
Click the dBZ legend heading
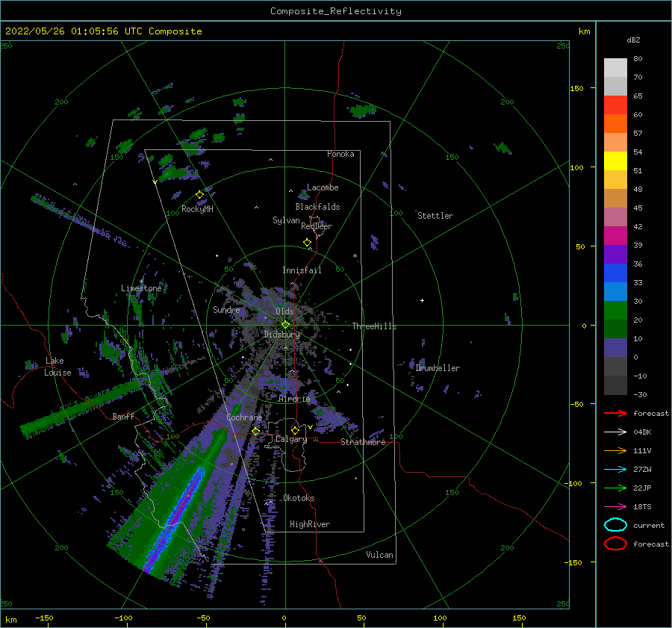tap(633, 40)
